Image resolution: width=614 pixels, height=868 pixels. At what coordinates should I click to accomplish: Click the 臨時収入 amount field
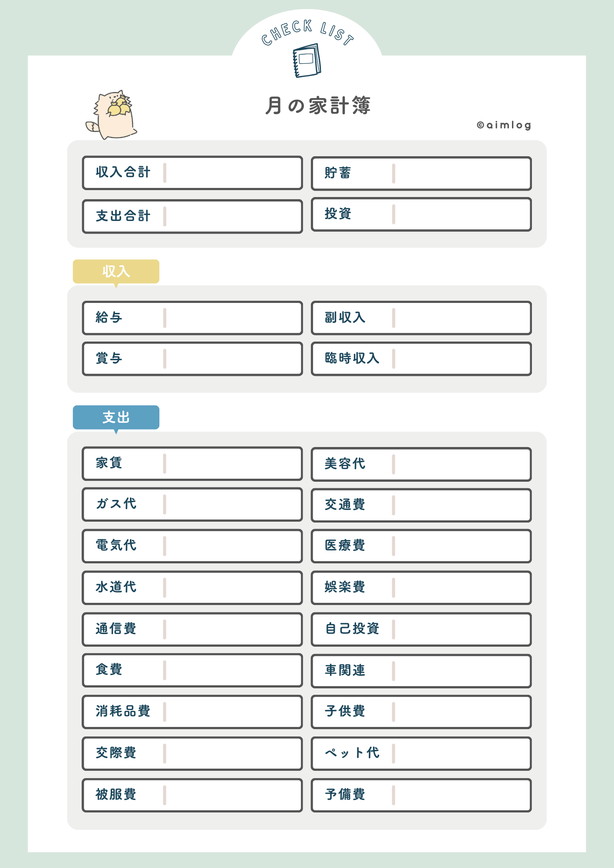coord(461,359)
